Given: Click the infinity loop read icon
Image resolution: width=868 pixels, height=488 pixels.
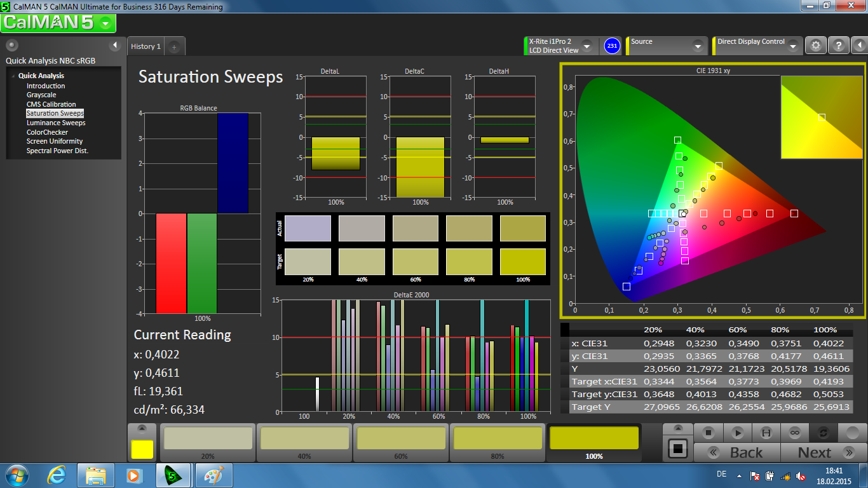Looking at the screenshot, I should pyautogui.click(x=794, y=433).
